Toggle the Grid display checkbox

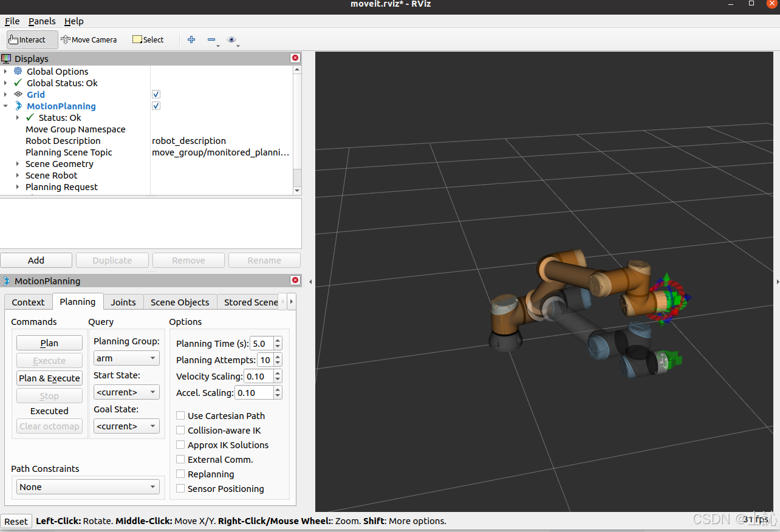click(156, 94)
